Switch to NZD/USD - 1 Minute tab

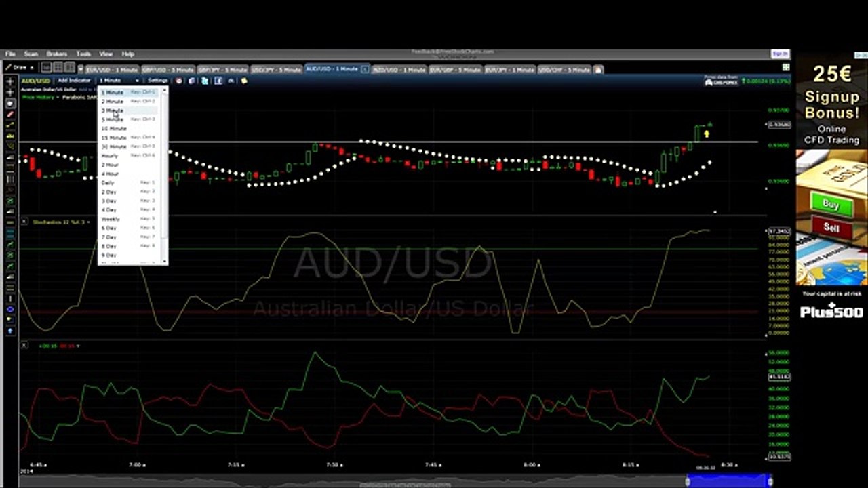click(399, 69)
